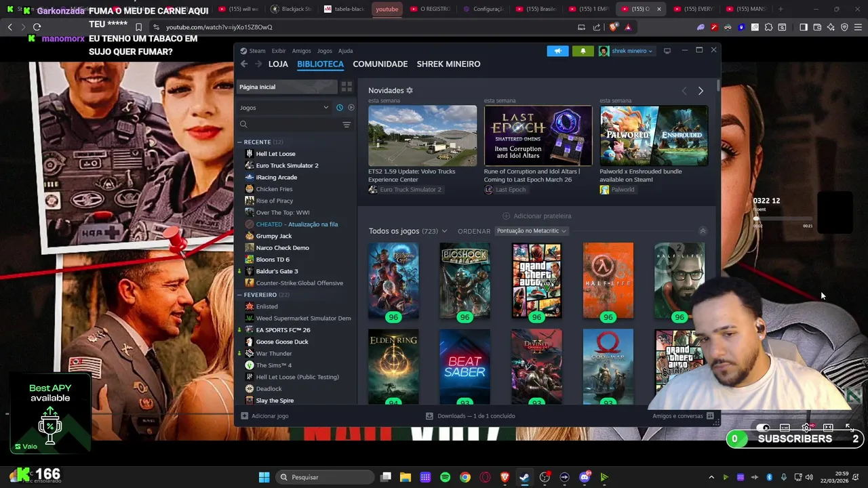Open new browser tab plus button
Image resolution: width=868 pixels, height=488 pixels.
781,9
